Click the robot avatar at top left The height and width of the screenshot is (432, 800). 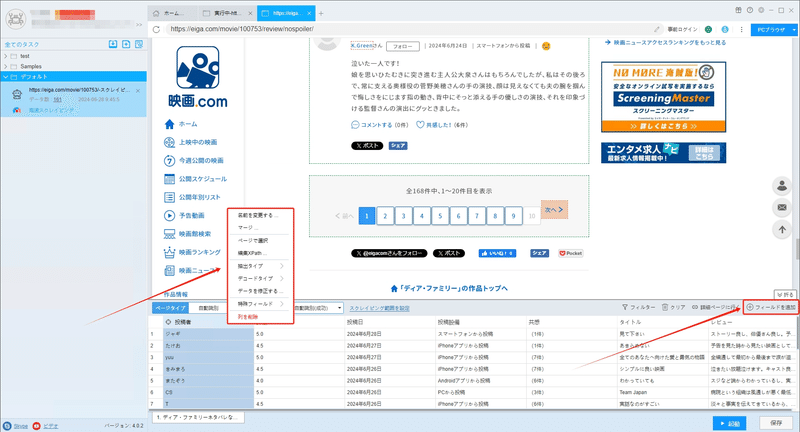click(x=15, y=18)
